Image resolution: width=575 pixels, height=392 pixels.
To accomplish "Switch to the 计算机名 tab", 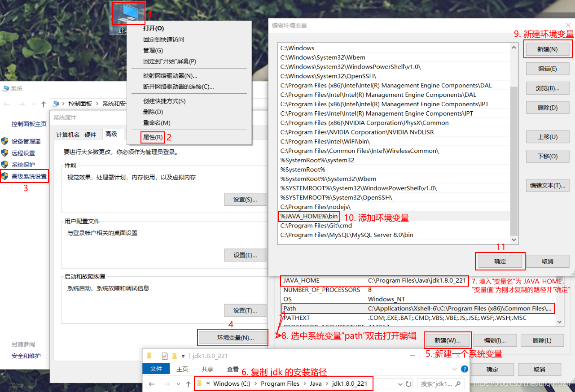I will coord(68,135).
